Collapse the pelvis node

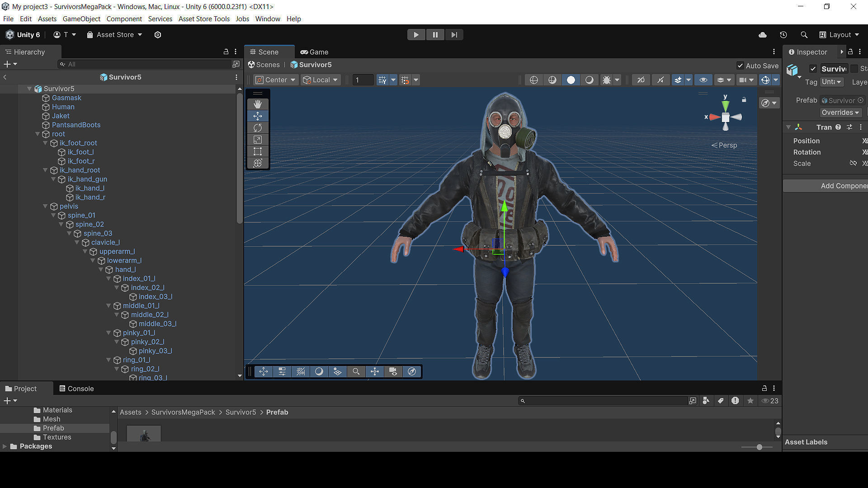(x=45, y=206)
